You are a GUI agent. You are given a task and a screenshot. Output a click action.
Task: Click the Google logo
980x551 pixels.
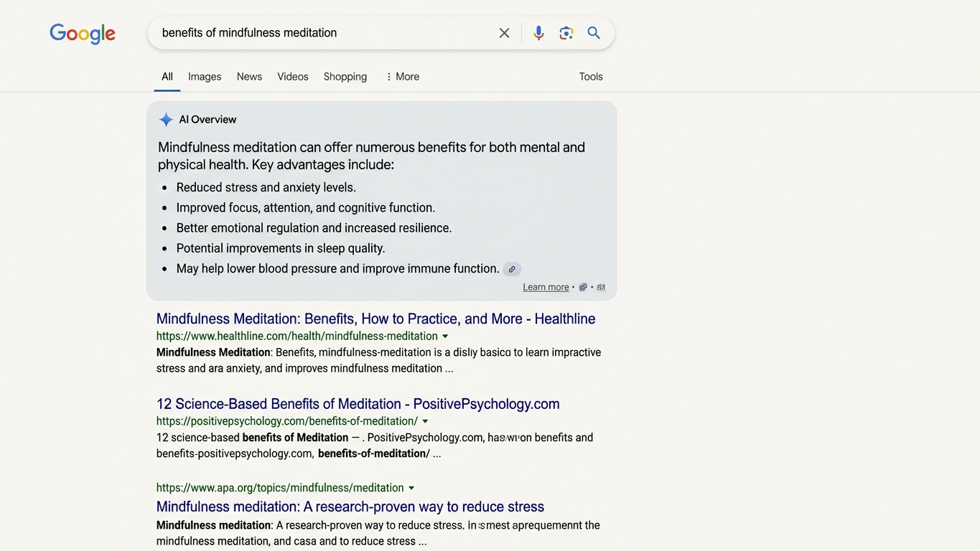[83, 34]
